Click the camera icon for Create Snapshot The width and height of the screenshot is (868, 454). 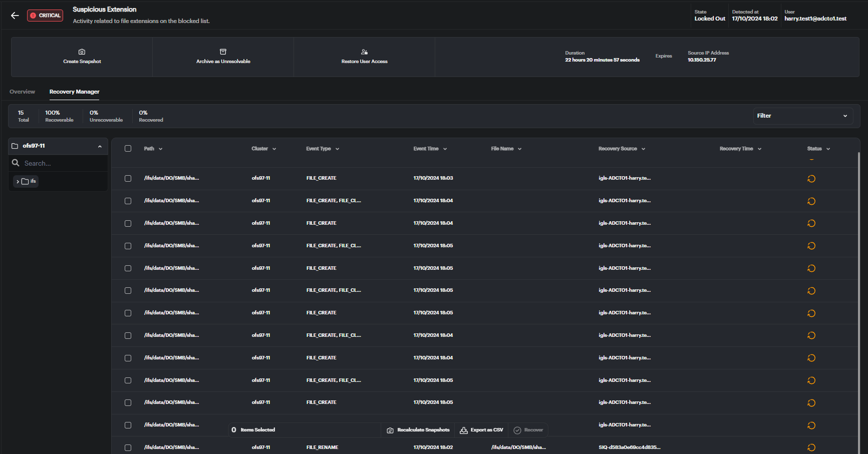(x=82, y=52)
